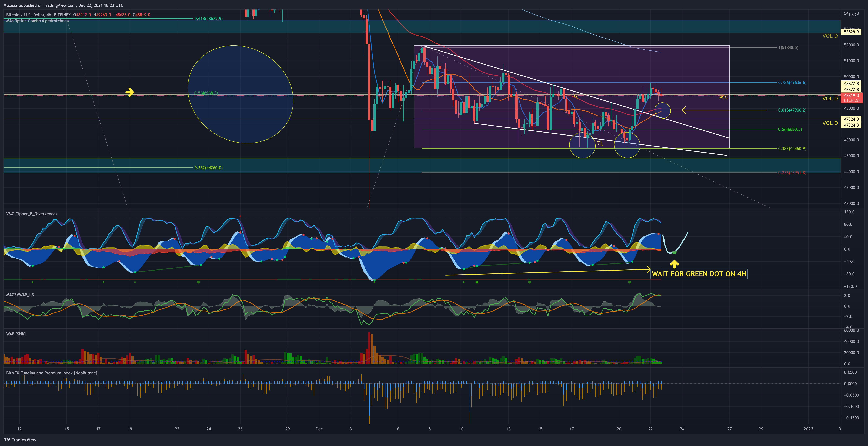
Task: Select the MAs Option Combo indicator label
Action: tap(37, 21)
